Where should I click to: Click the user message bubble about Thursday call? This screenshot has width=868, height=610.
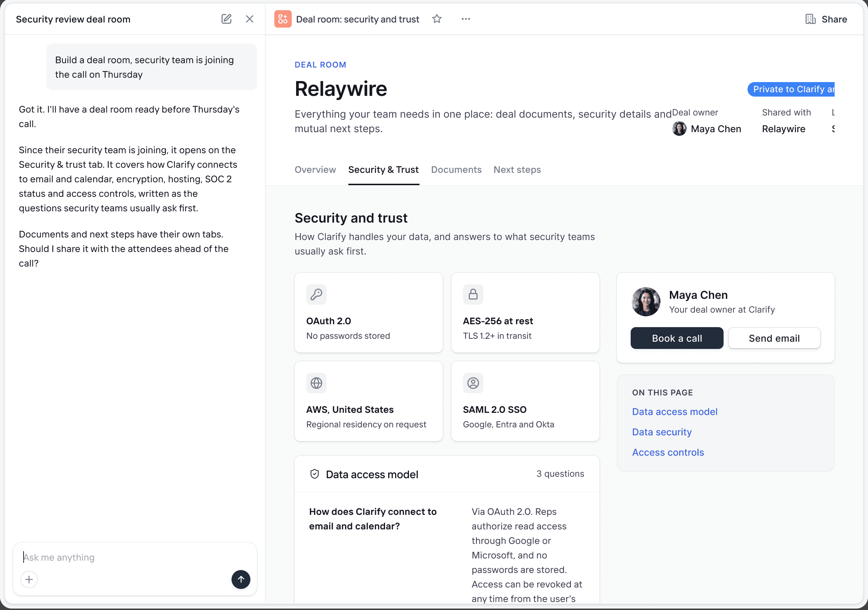(152, 67)
